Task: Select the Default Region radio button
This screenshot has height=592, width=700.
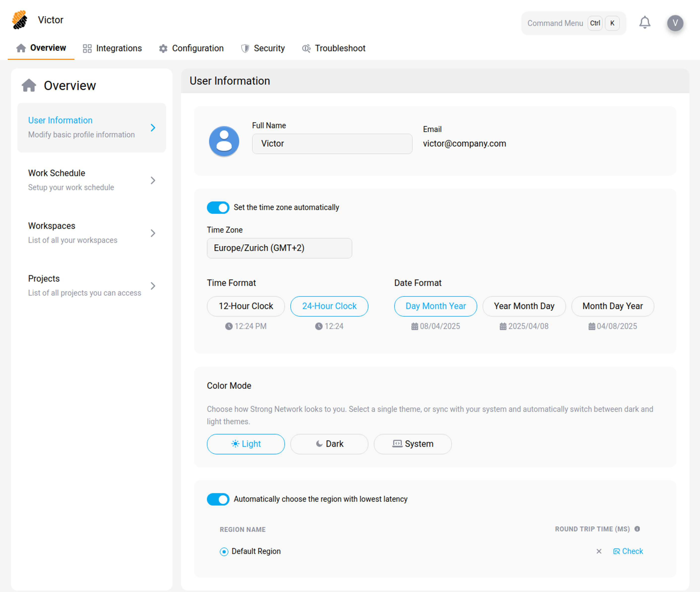Action: click(224, 551)
